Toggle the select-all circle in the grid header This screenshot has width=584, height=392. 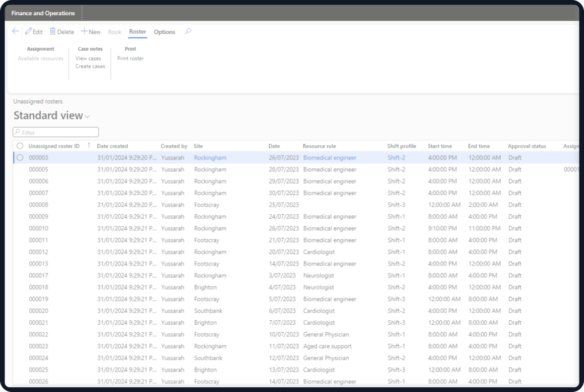click(20, 146)
